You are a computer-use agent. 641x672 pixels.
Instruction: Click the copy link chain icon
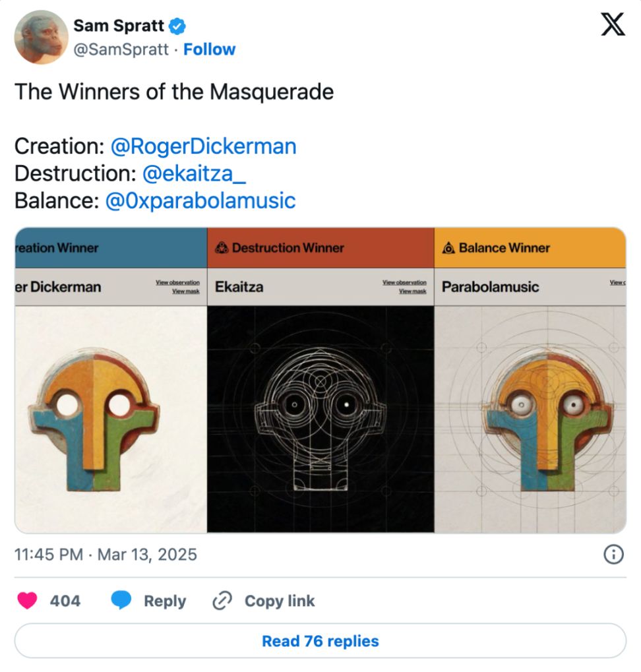222,601
